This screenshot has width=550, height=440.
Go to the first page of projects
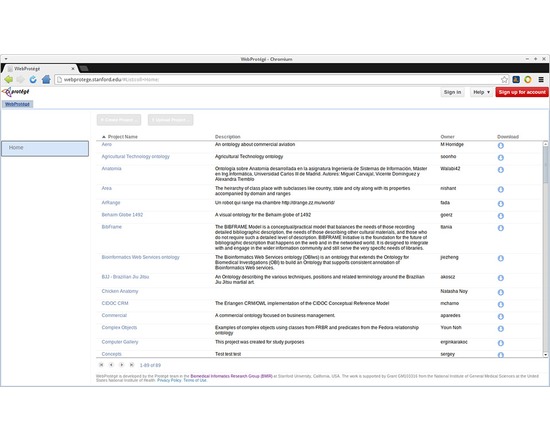[x=101, y=365]
